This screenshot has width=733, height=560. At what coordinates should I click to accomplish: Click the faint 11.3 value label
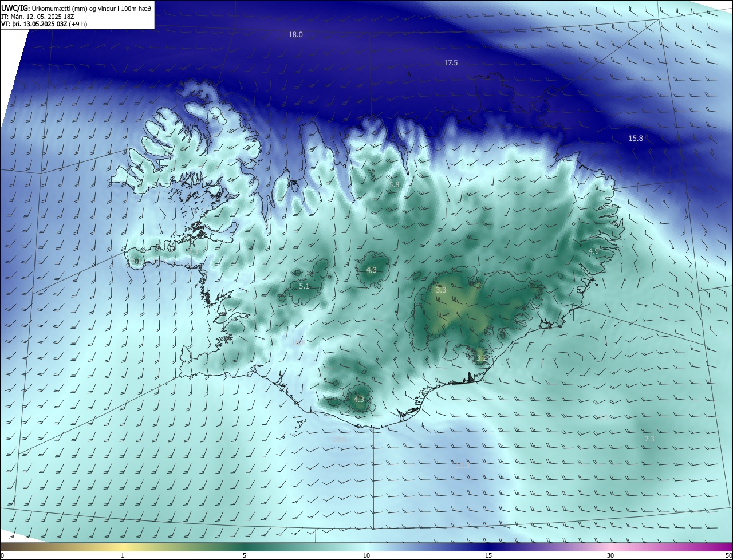(463, 466)
